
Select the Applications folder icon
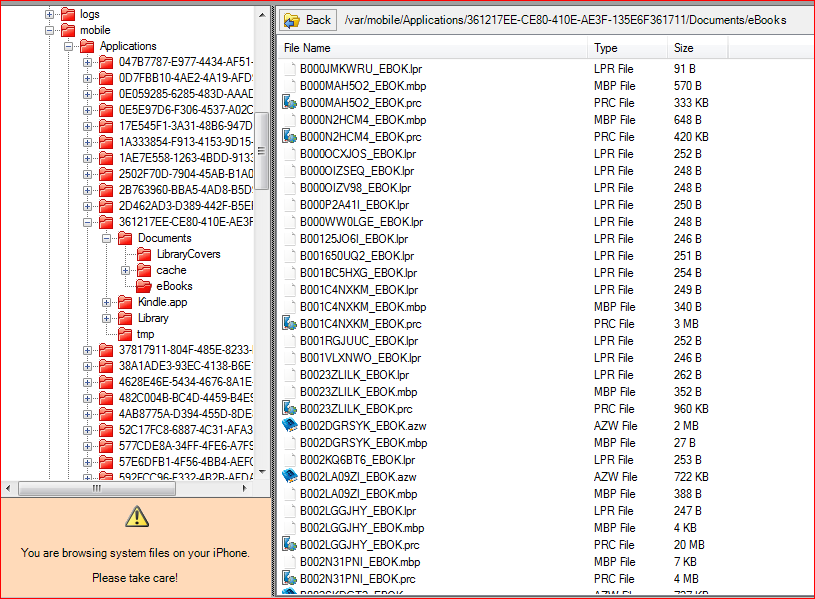(87, 46)
